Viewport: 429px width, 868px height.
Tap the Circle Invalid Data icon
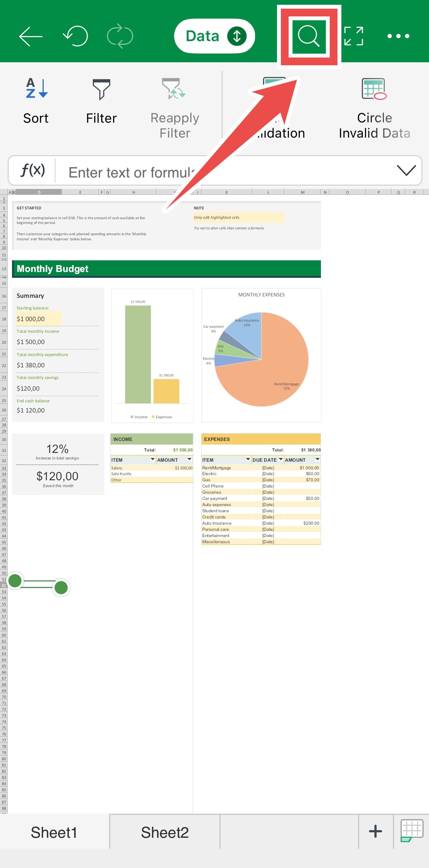click(x=374, y=89)
